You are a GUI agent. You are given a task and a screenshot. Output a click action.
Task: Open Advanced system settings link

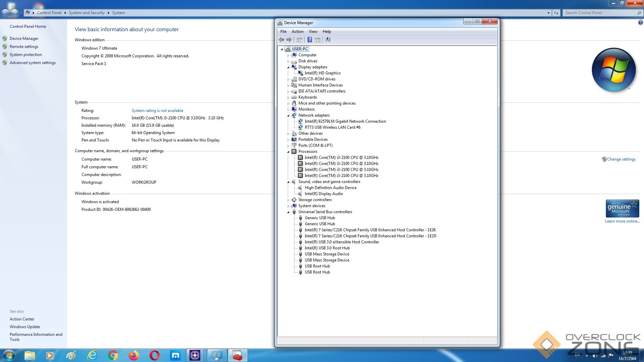[x=33, y=63]
